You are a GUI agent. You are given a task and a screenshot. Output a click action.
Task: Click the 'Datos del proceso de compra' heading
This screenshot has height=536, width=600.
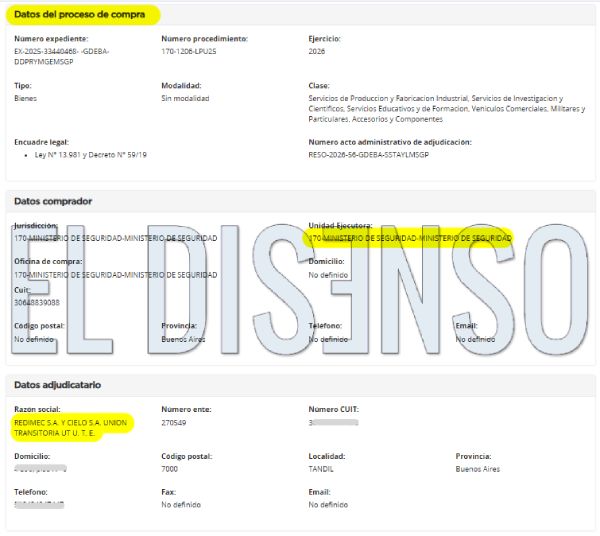coord(80,15)
